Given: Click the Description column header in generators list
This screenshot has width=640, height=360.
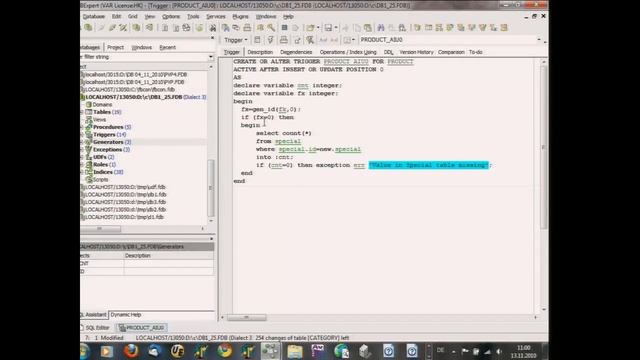Looking at the screenshot, I should pos(169,256).
